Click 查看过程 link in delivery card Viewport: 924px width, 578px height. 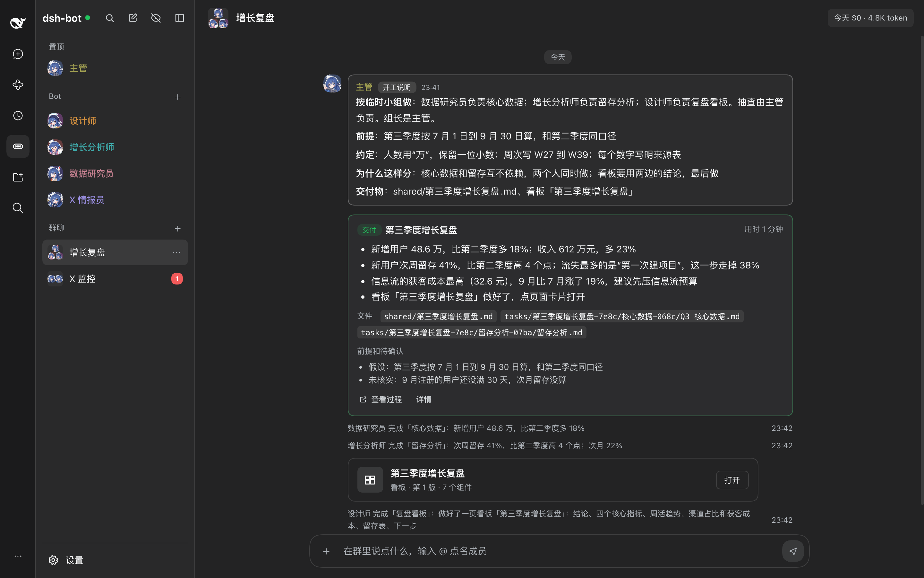[381, 399]
